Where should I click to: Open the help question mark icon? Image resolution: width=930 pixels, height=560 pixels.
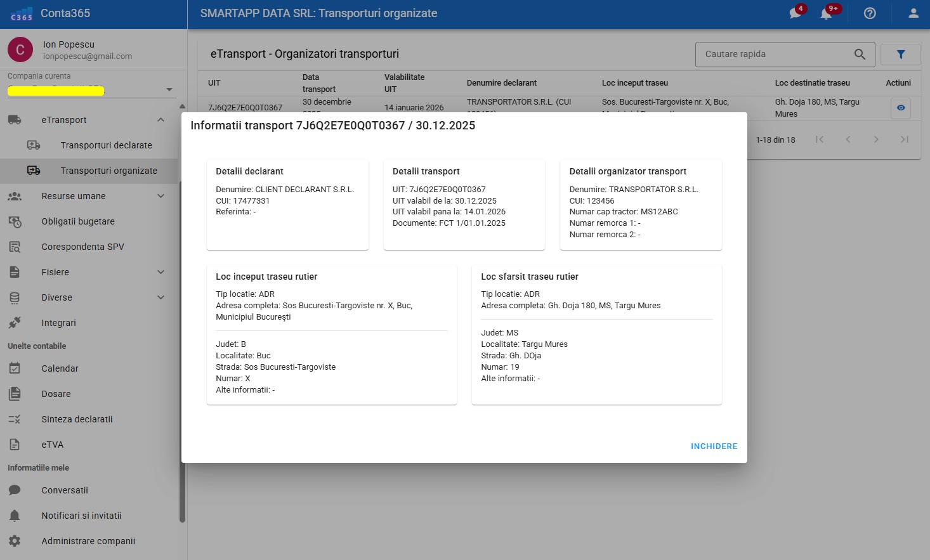tap(870, 13)
